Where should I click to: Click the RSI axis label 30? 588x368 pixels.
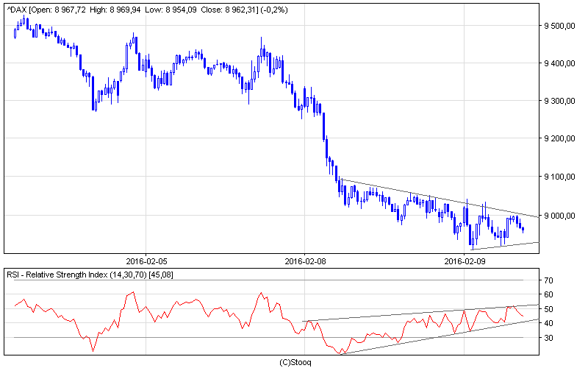click(548, 338)
